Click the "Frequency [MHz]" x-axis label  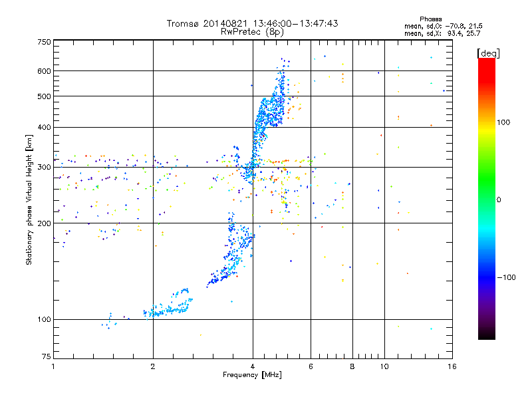coord(252,375)
